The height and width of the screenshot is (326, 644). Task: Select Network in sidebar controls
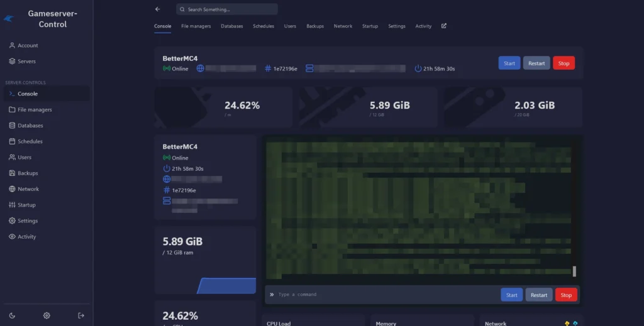click(x=28, y=189)
